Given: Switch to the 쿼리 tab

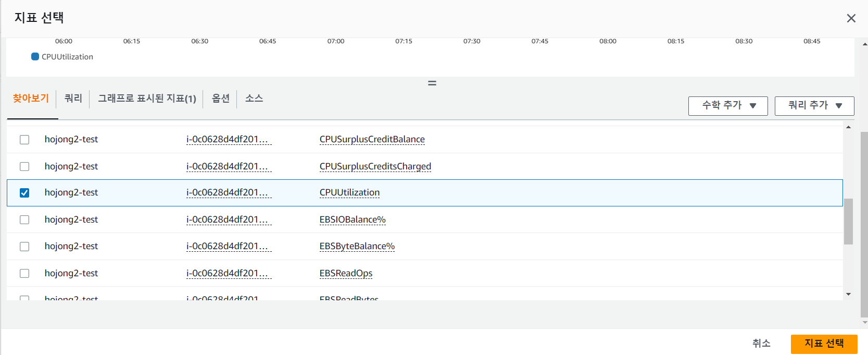Looking at the screenshot, I should point(73,98).
